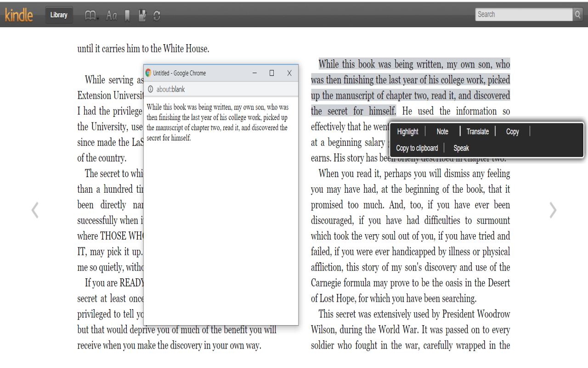Go back using the left page arrow
588x368 pixels.
pyautogui.click(x=35, y=210)
